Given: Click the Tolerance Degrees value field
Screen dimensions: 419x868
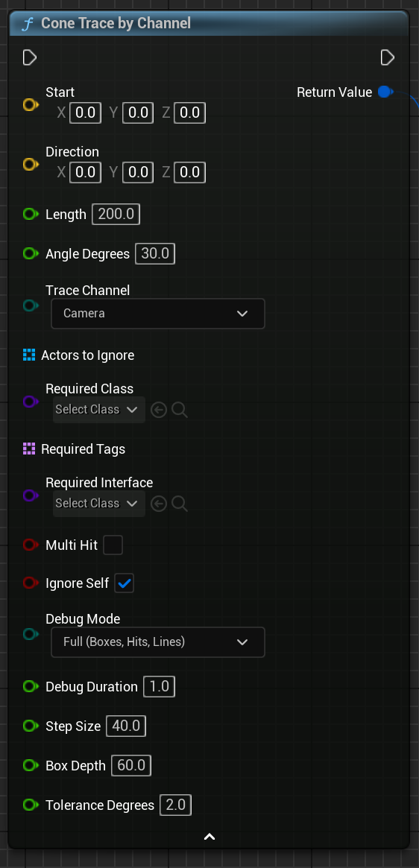Looking at the screenshot, I should point(176,805).
